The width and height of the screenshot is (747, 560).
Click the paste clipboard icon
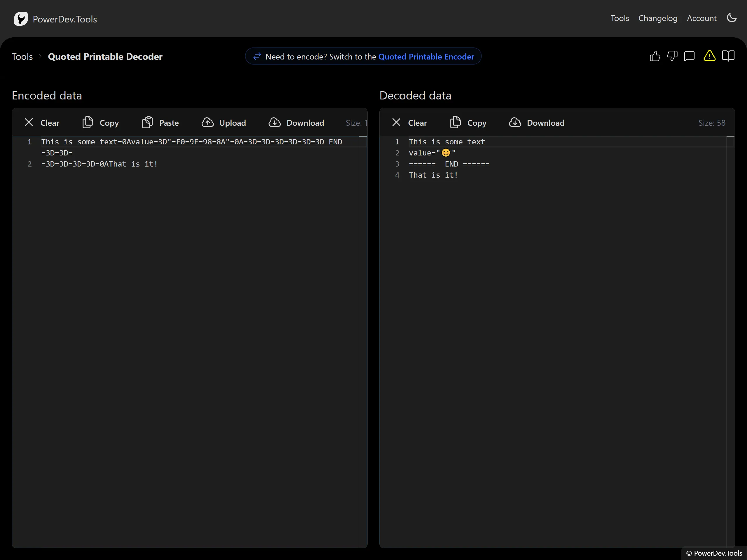pyautogui.click(x=147, y=122)
